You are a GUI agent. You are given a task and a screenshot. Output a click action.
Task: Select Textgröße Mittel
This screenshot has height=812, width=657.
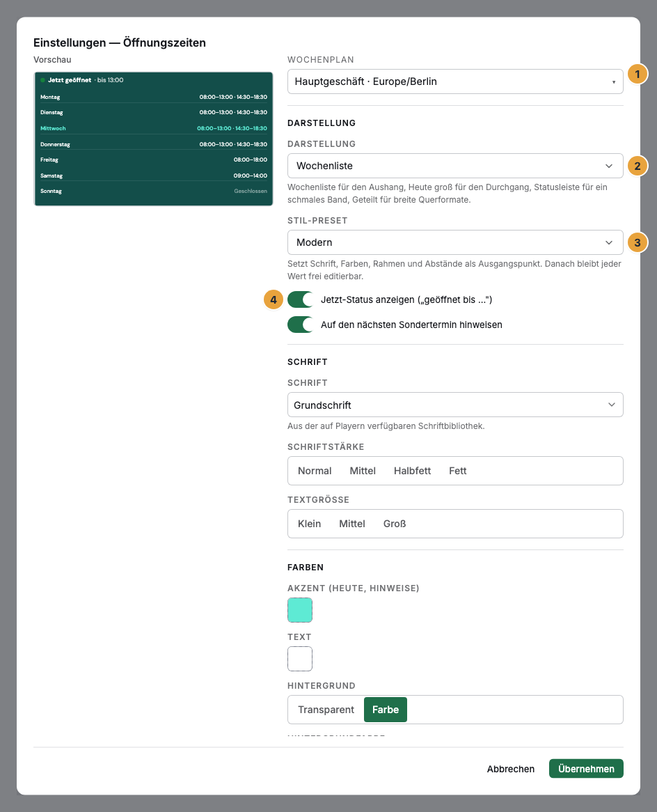pos(352,524)
